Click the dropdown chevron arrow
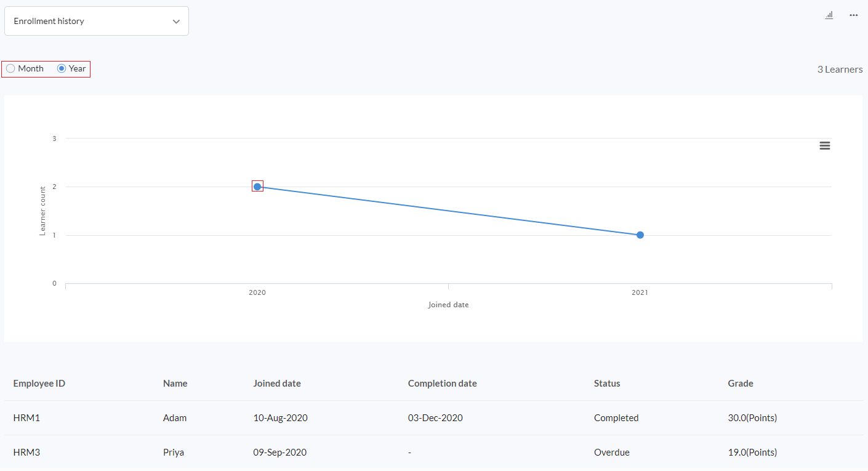 (x=176, y=22)
